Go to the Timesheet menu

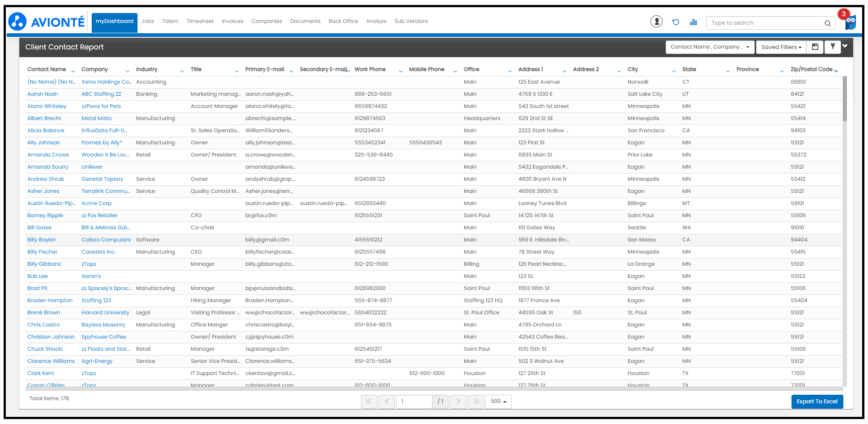(x=200, y=21)
